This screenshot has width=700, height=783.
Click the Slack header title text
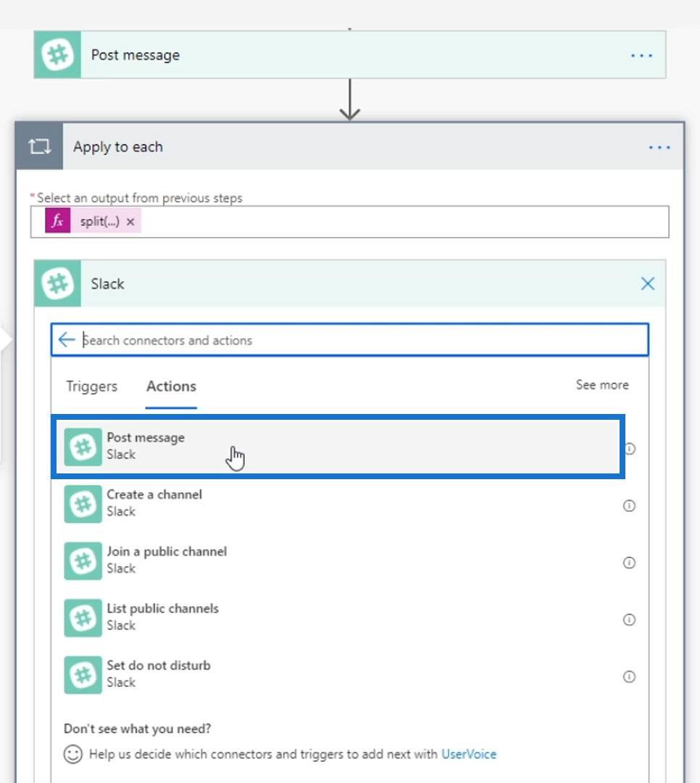pos(107,283)
